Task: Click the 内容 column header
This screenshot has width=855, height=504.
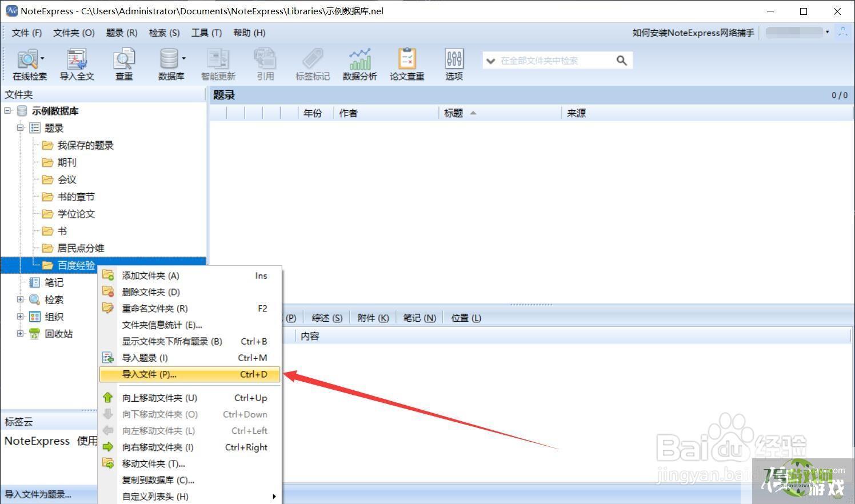Action: (x=573, y=336)
